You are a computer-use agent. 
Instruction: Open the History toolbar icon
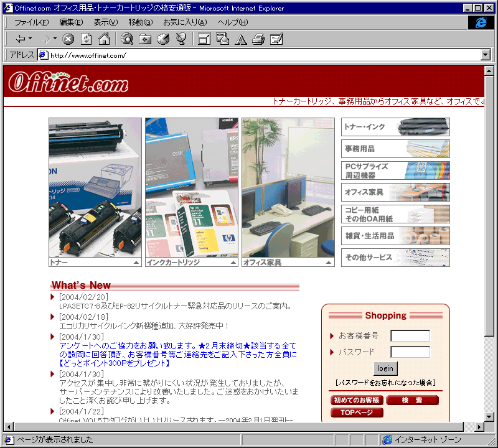(x=163, y=39)
